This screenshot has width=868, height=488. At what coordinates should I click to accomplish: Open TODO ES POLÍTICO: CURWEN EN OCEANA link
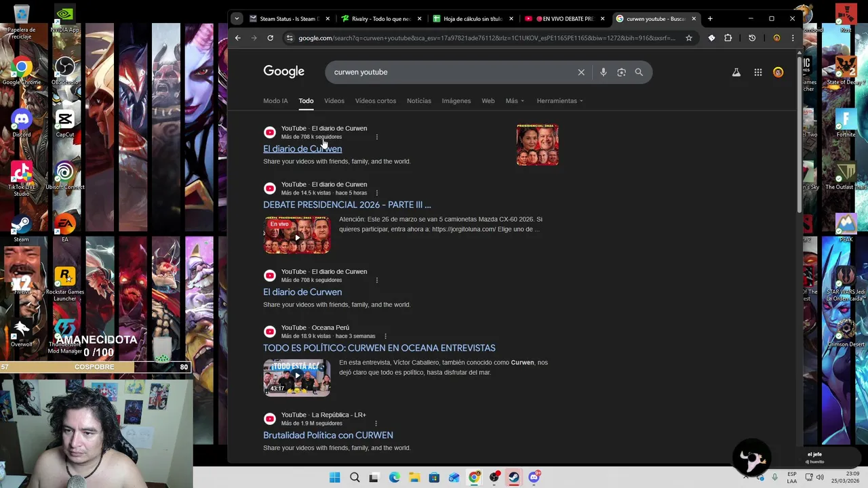(x=379, y=348)
